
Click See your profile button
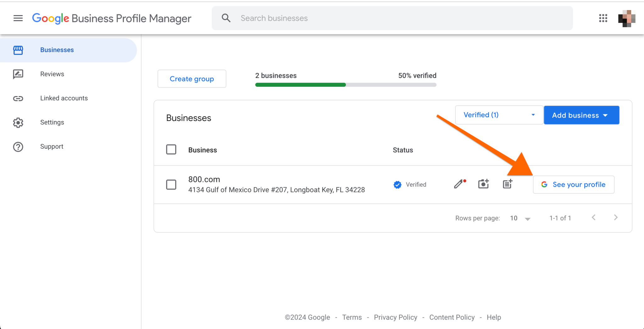(x=574, y=185)
